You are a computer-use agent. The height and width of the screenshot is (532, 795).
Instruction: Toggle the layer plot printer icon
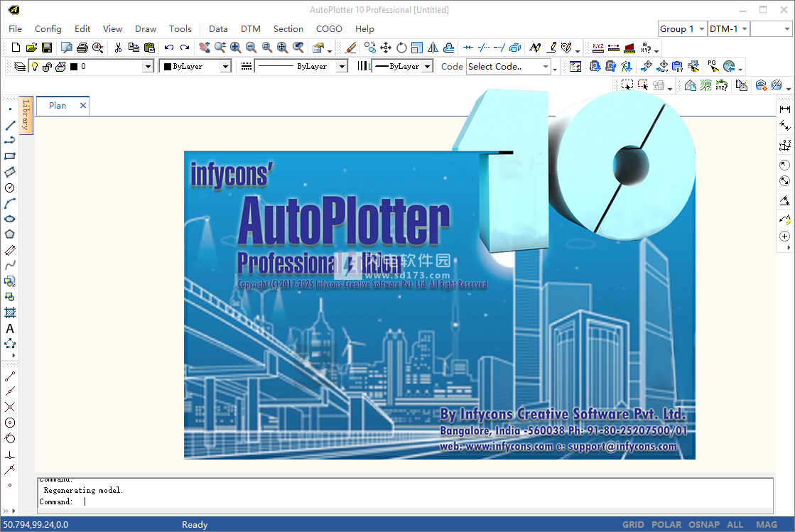click(x=60, y=66)
